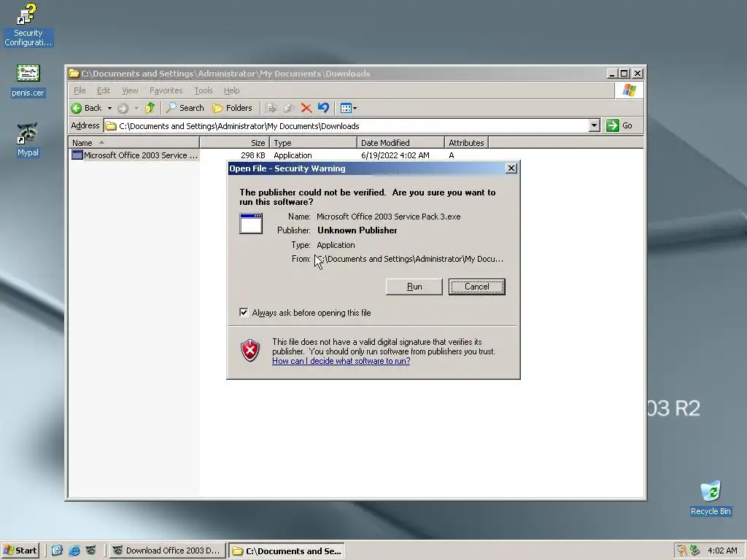
Task: Click the blue Undo arrow icon
Action: click(x=323, y=108)
